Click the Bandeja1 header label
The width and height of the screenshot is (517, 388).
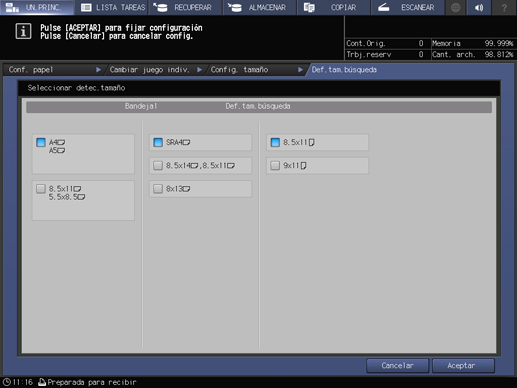(141, 106)
